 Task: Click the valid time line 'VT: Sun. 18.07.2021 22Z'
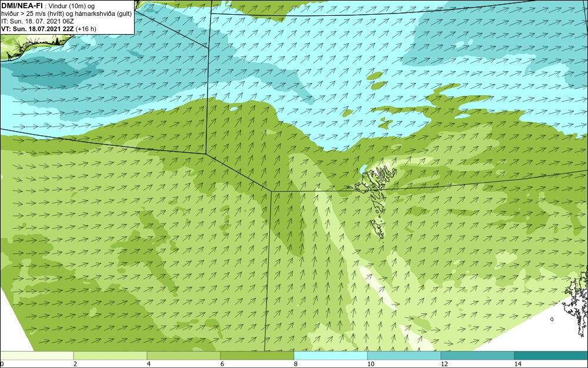38,29
